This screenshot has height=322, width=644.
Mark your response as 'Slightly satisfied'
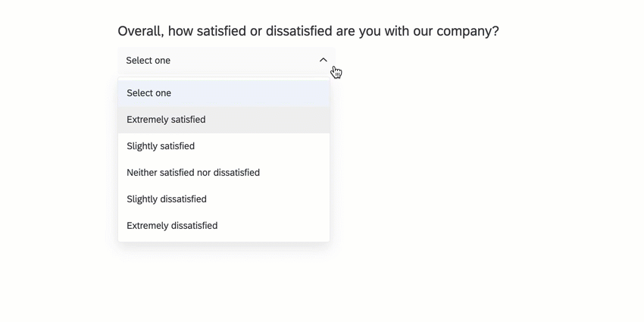tap(161, 146)
